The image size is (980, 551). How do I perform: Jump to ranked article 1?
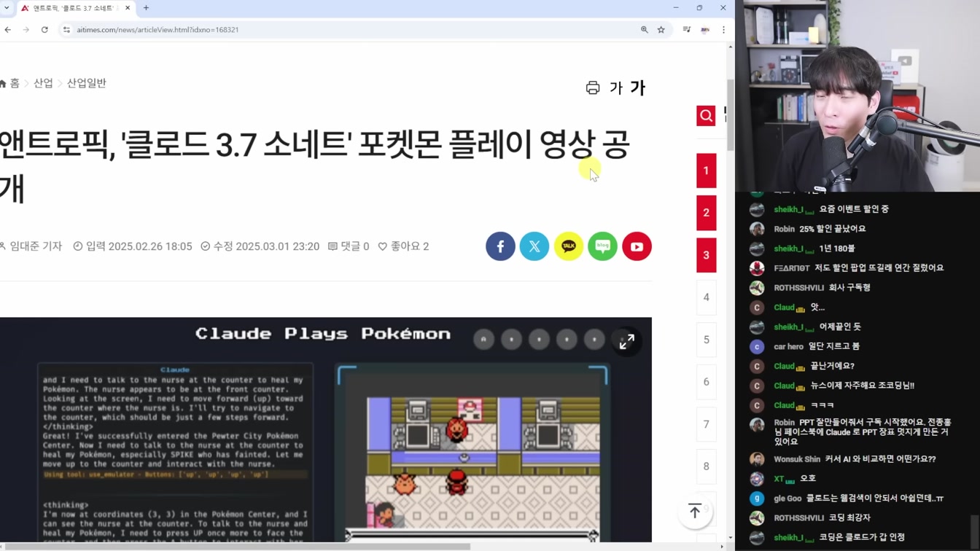pyautogui.click(x=706, y=171)
